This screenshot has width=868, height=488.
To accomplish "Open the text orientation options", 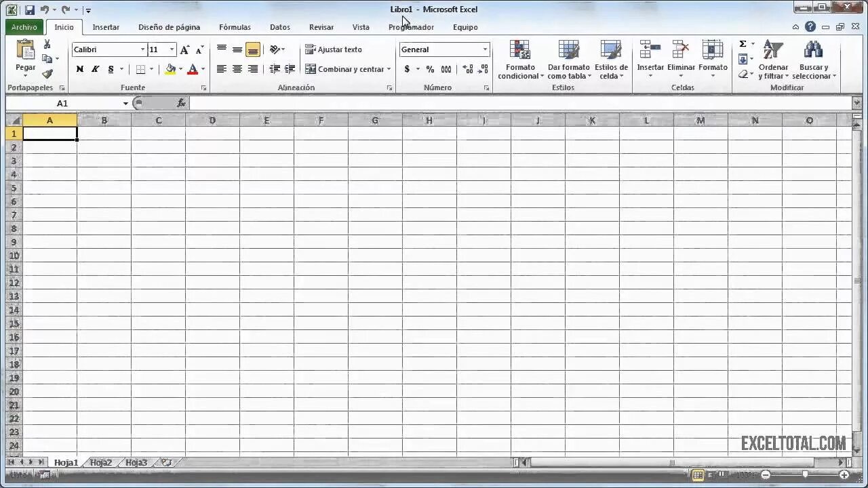I will [277, 49].
